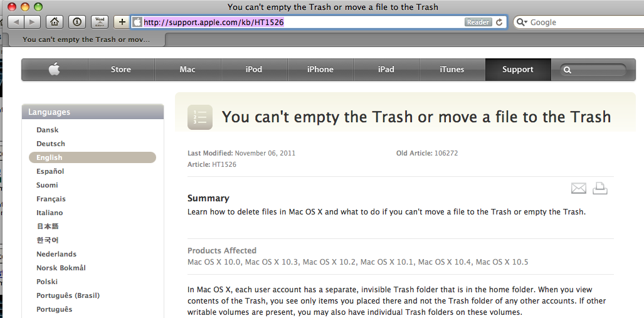Minimize the Safari window with yellow button
The height and width of the screenshot is (318, 644).
25,7
